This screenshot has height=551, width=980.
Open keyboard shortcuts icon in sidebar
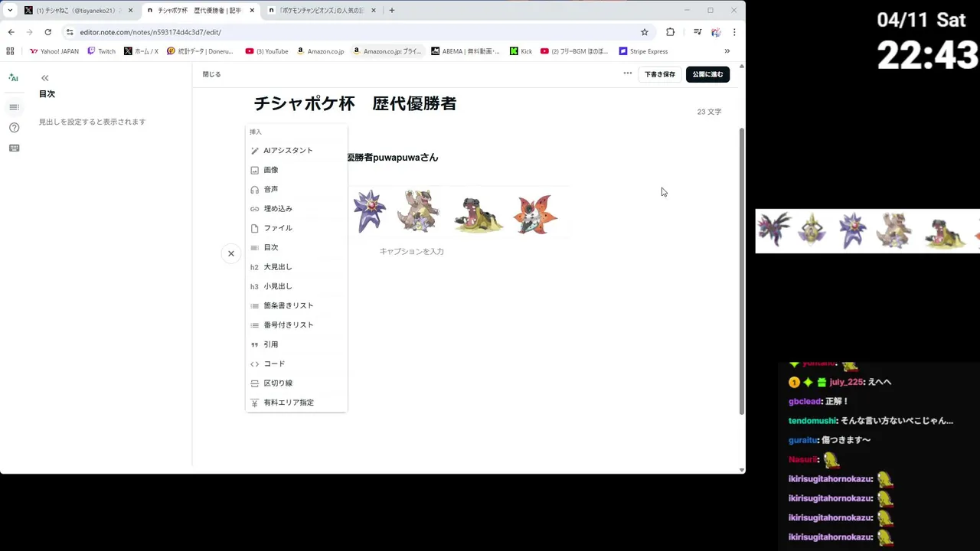14,148
